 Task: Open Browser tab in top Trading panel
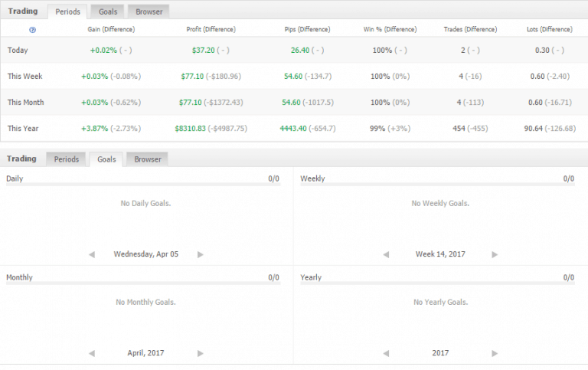(x=149, y=11)
